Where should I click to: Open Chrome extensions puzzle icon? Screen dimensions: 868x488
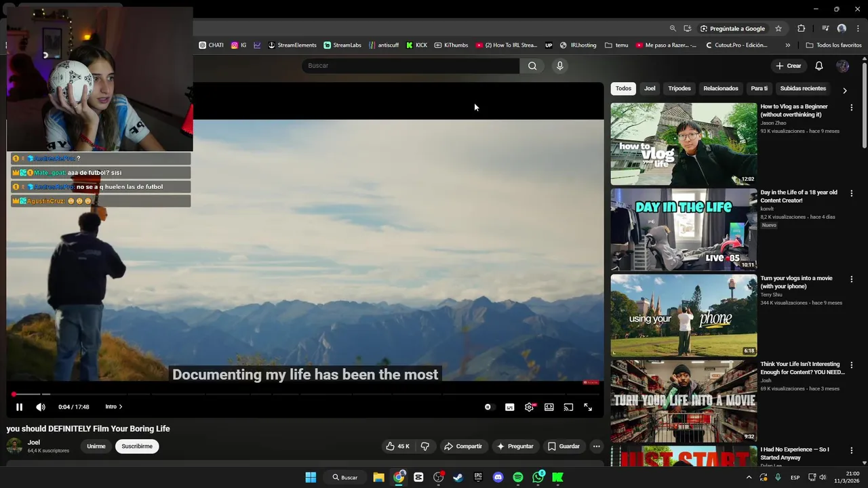802,28
